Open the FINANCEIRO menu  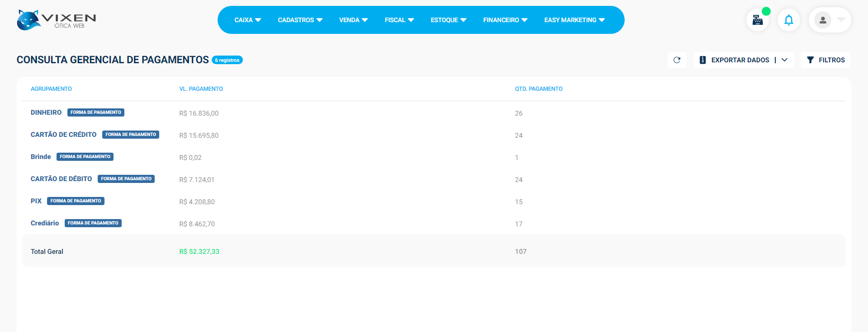[x=505, y=20]
